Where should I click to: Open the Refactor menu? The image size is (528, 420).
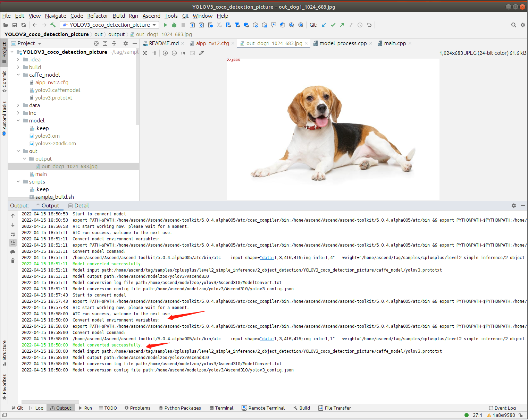[98, 16]
